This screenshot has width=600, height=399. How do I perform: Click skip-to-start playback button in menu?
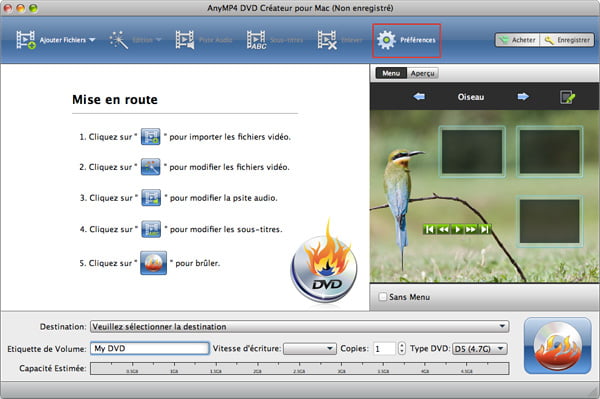[x=429, y=229]
